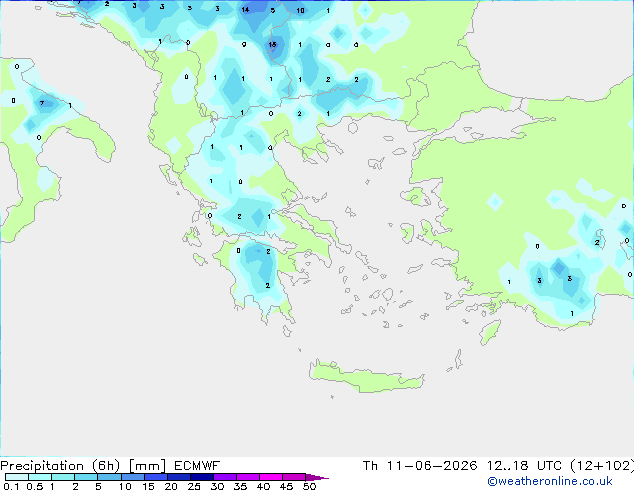This screenshot has height=490, width=634.
Task: Click the "0.1" legend scale label
Action: (11, 486)
